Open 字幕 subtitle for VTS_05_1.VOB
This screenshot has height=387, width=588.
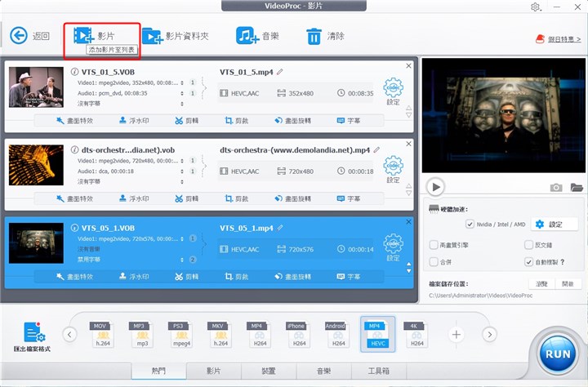pos(349,277)
